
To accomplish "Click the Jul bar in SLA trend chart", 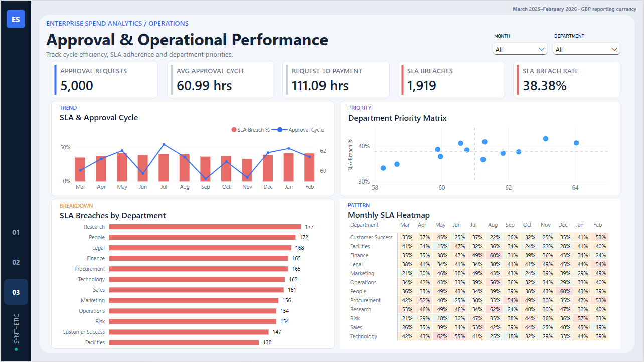I will pos(164,167).
